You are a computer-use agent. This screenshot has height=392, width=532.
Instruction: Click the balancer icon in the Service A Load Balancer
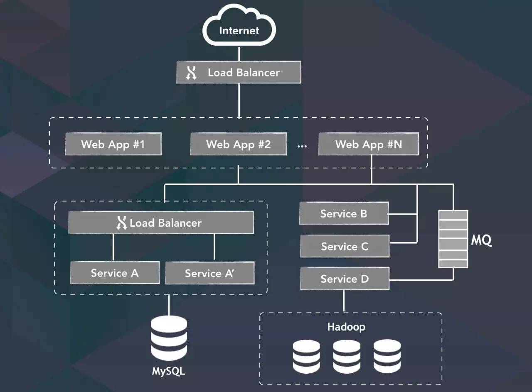point(121,223)
